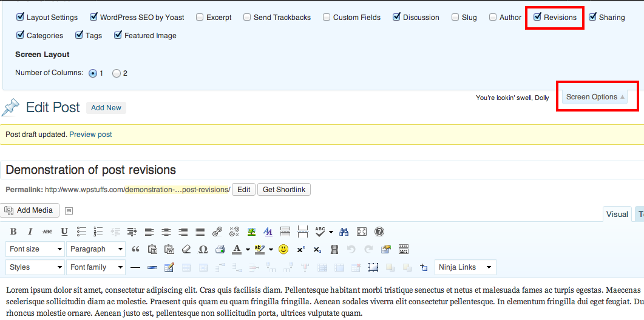Insert More tag
Viewport: 644px width, 320px height.
pos(285,232)
